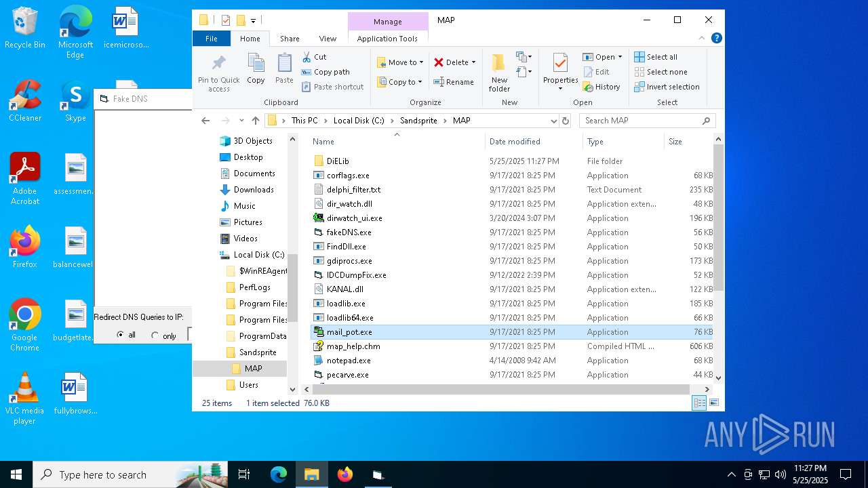Open Explorer Help question mark icon

(716, 39)
